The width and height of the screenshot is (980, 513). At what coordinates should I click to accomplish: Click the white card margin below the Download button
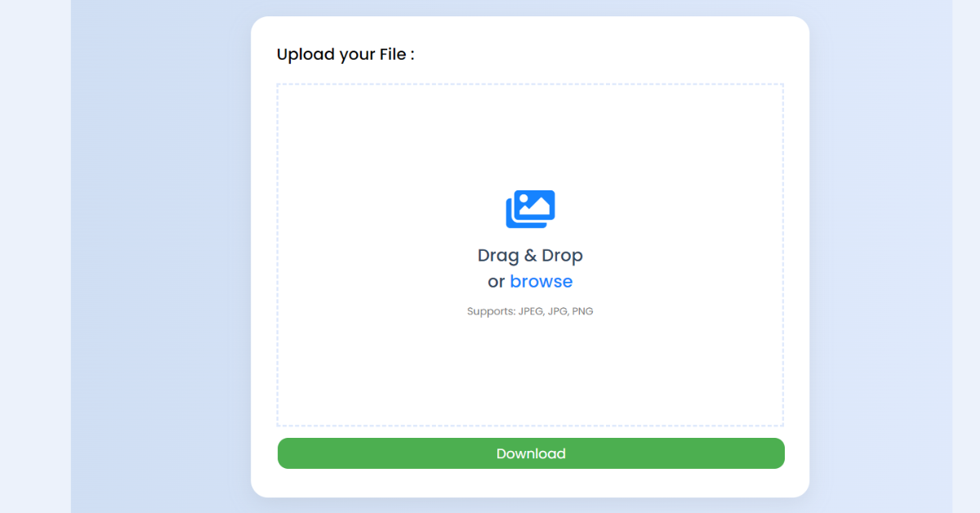pyautogui.click(x=530, y=483)
